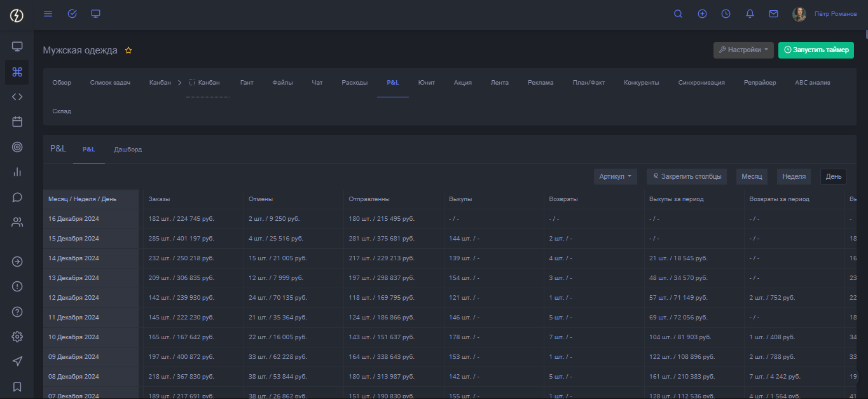
Task: Open the search magnifier icon
Action: 678,14
